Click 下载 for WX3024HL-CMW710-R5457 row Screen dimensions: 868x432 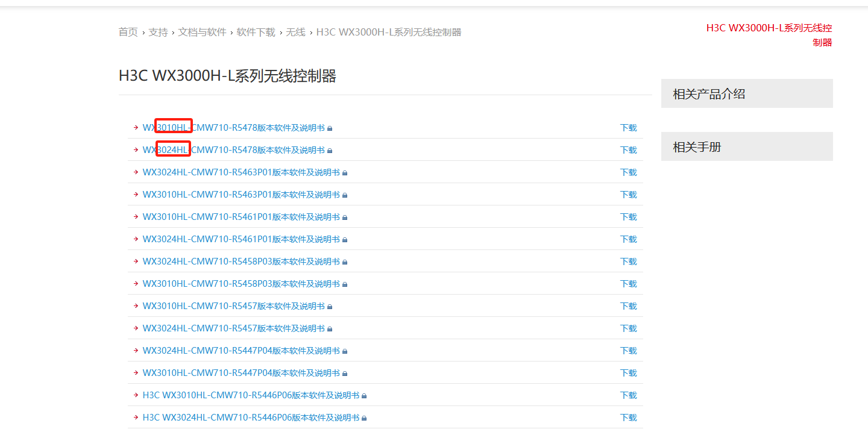(629, 328)
